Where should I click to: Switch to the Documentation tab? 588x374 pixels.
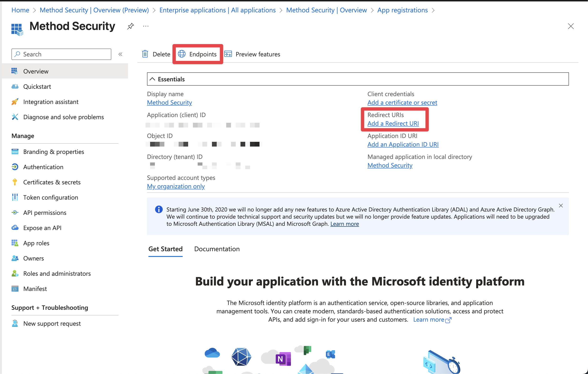[x=217, y=249]
